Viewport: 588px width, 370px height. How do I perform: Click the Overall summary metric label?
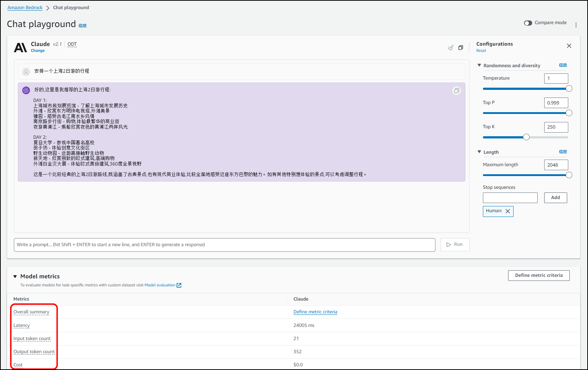(31, 312)
